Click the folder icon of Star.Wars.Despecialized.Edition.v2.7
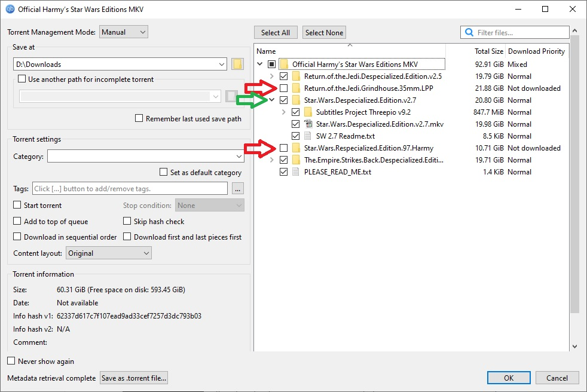Image resolution: width=587 pixels, height=392 pixels. coord(296,100)
